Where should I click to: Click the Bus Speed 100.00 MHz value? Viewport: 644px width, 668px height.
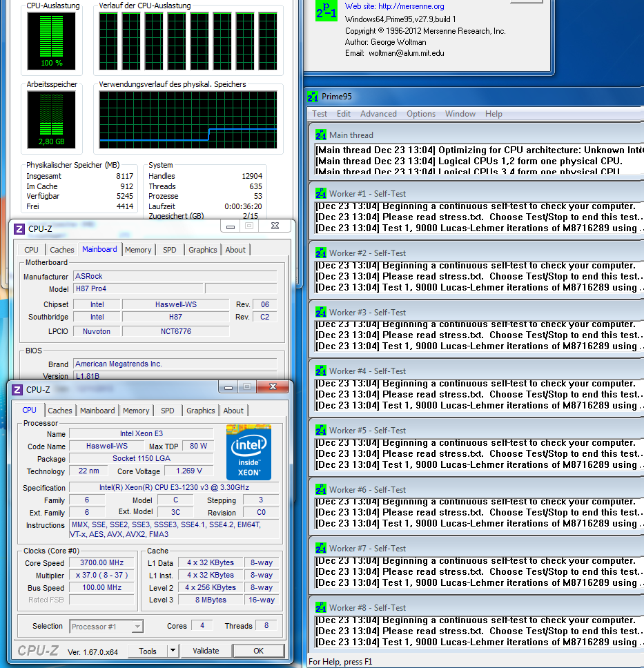[x=102, y=587]
